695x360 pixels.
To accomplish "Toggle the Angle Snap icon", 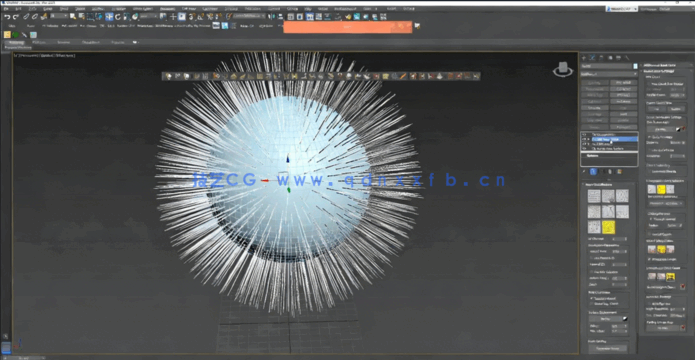I will (x=201, y=17).
